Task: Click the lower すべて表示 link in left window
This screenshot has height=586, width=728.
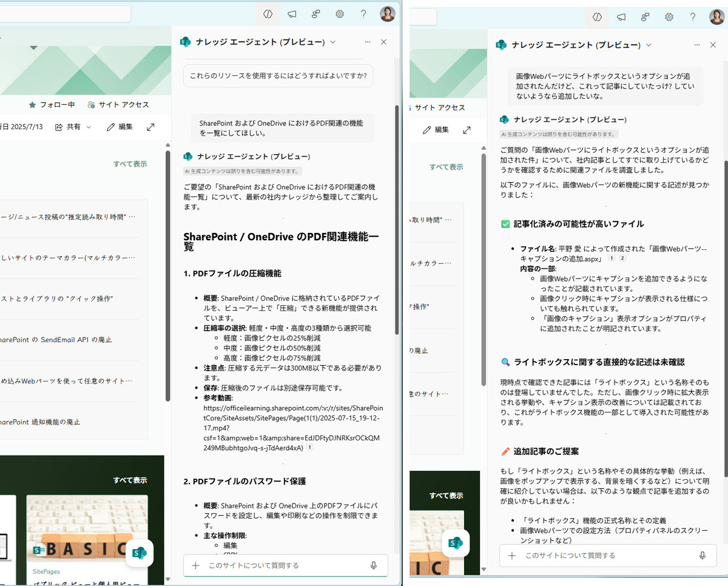Action: 130,480
